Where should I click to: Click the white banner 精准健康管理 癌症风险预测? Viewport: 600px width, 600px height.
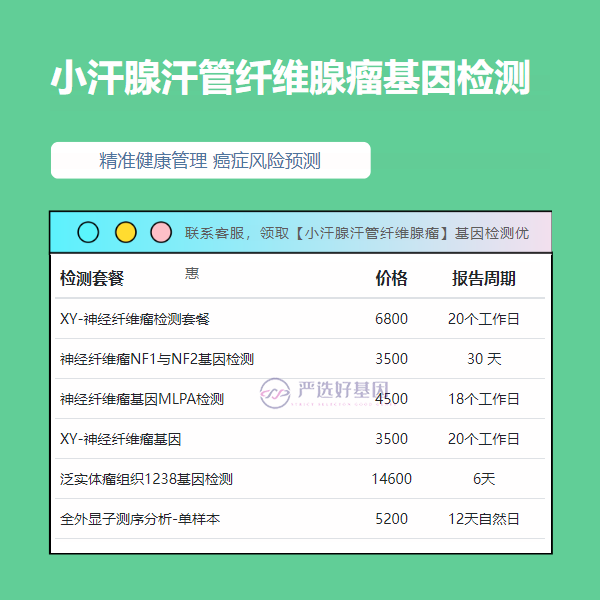210,160
